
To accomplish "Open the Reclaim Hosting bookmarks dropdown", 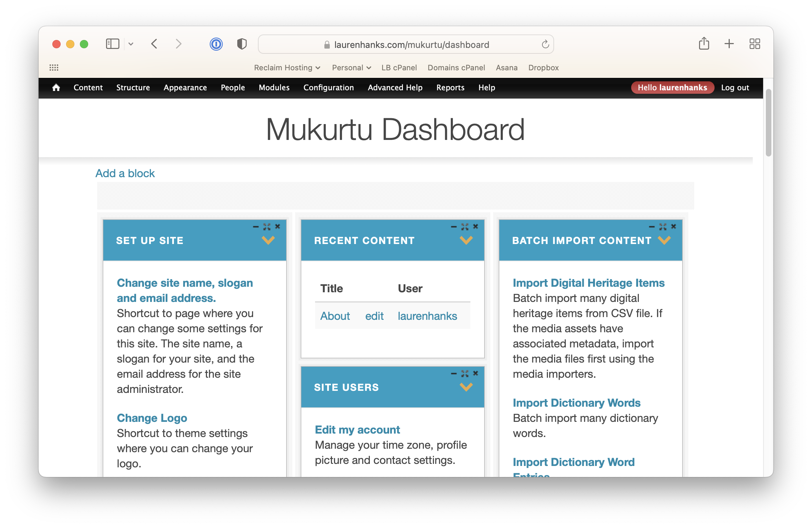I will tap(287, 68).
